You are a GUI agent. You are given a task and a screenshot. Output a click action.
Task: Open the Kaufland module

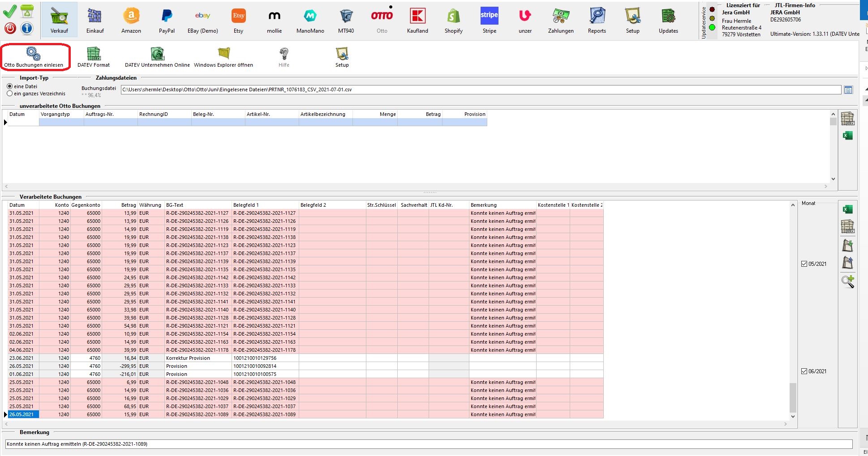(417, 20)
